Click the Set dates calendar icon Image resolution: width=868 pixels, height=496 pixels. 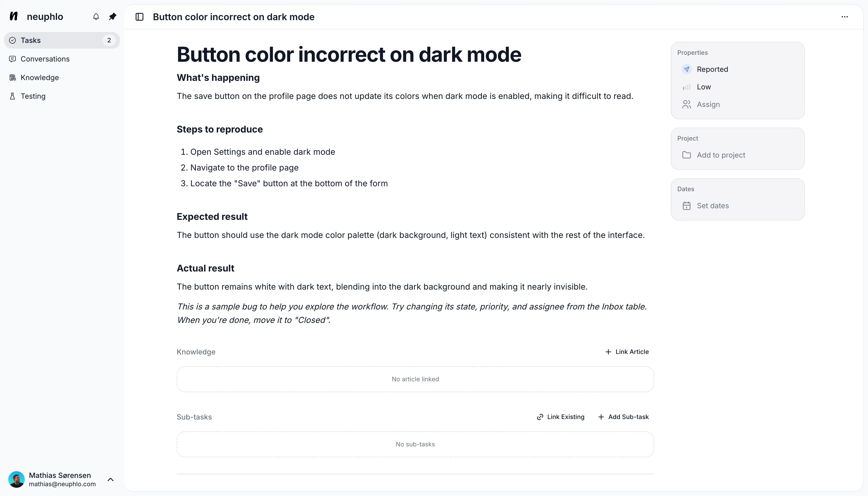[x=686, y=206]
